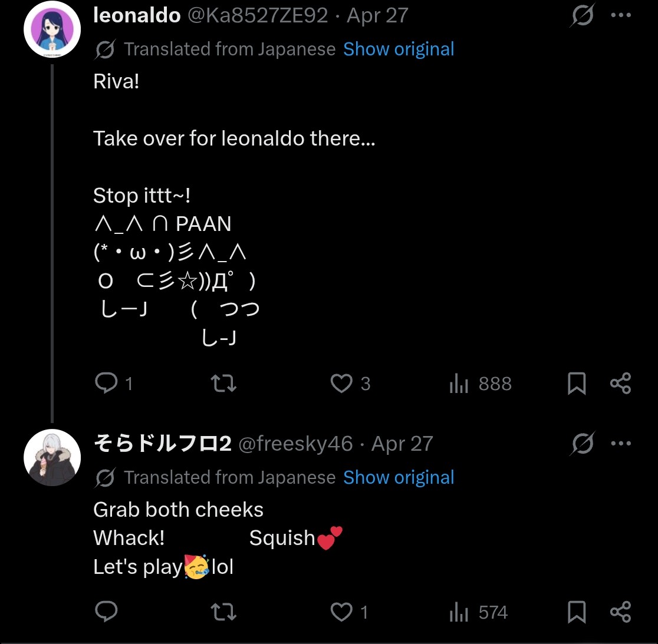
Task: Open more options on そらドルフロ2's post
Action: pyautogui.click(x=621, y=444)
